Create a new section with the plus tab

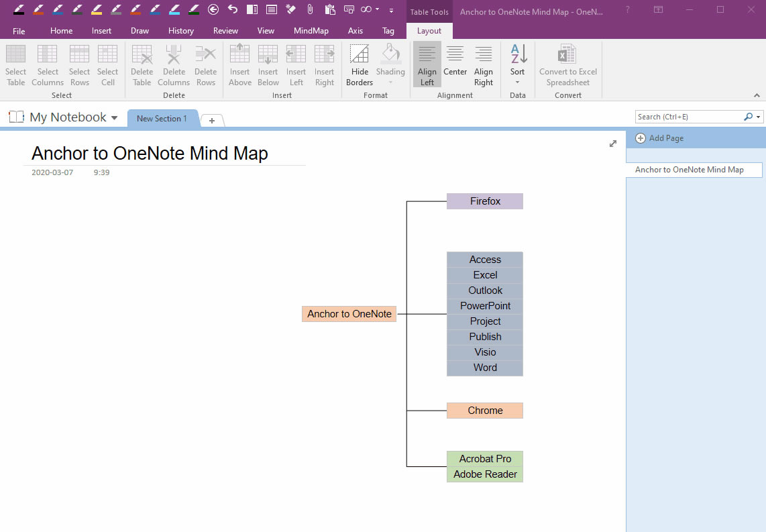tap(212, 121)
